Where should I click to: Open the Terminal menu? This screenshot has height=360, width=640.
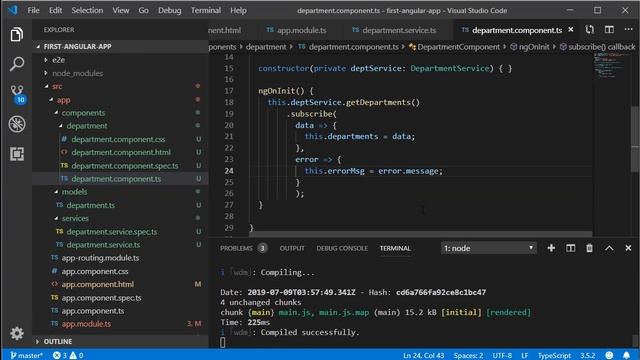point(206,10)
